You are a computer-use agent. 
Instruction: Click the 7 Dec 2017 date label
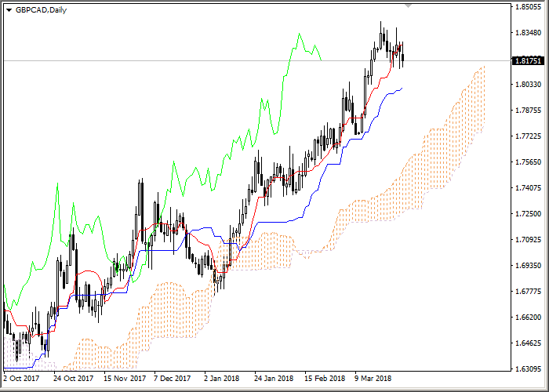click(173, 379)
